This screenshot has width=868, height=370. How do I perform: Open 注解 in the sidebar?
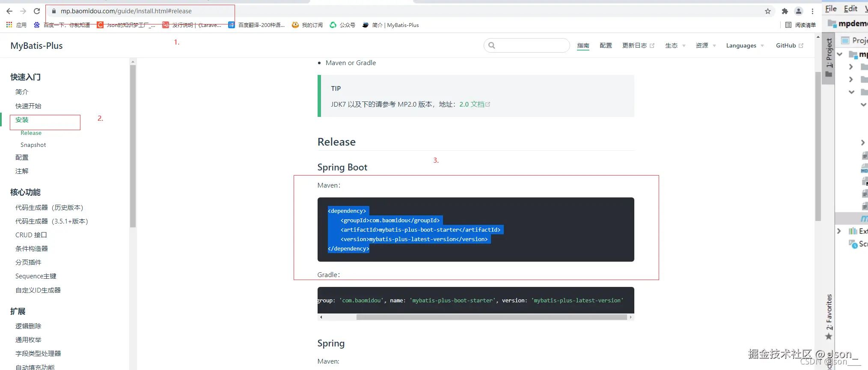click(22, 171)
